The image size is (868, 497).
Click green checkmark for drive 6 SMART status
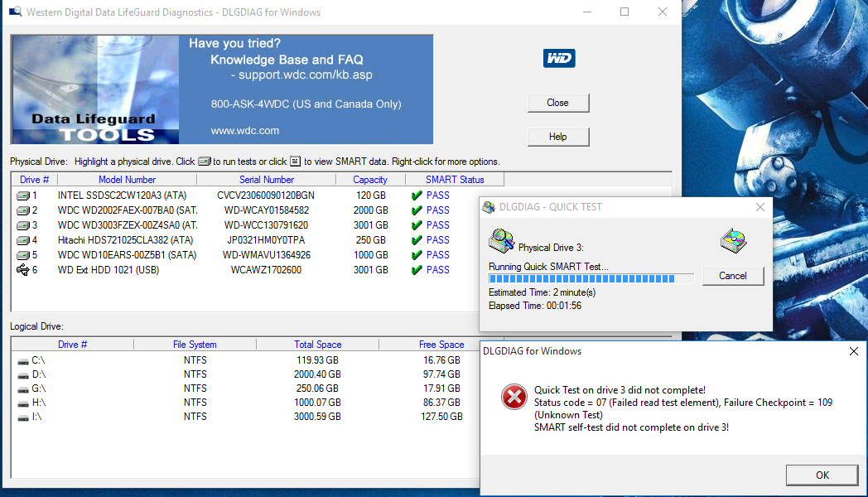click(x=417, y=270)
